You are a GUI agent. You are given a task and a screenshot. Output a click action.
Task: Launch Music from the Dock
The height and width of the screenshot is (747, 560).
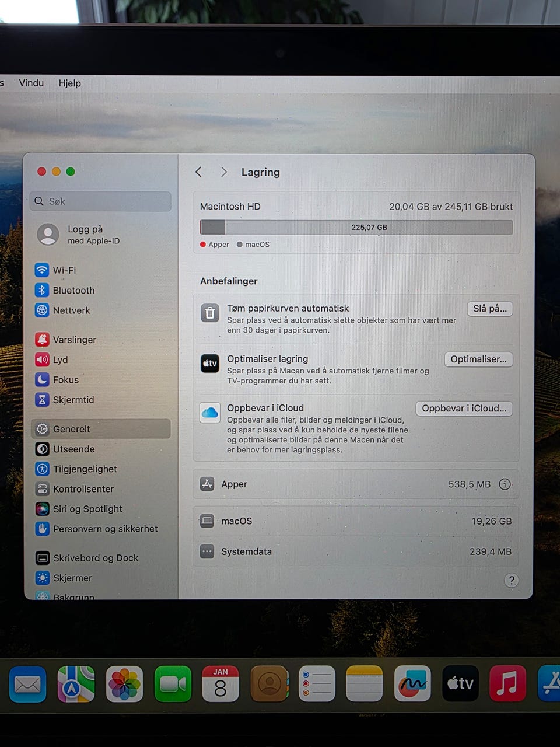coord(508,684)
